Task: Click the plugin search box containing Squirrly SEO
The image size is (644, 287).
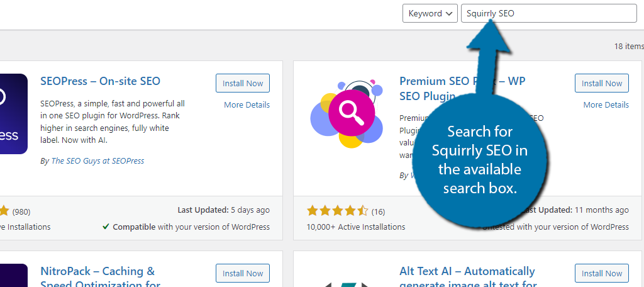Action: point(548,14)
